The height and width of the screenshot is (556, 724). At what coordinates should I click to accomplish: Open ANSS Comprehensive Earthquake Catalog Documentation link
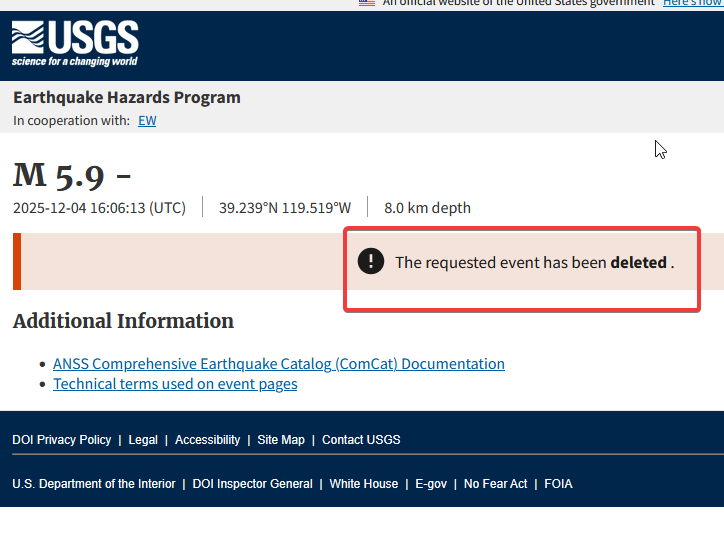(278, 364)
